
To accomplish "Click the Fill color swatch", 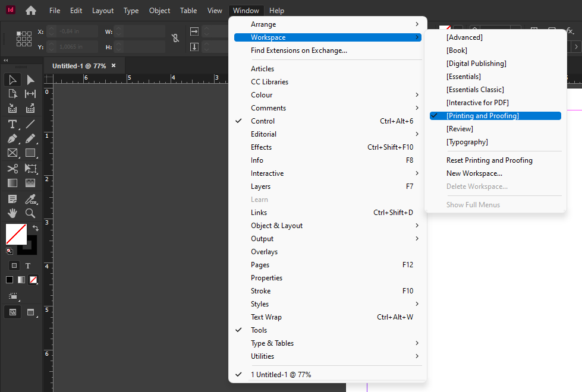I will click(x=16, y=234).
